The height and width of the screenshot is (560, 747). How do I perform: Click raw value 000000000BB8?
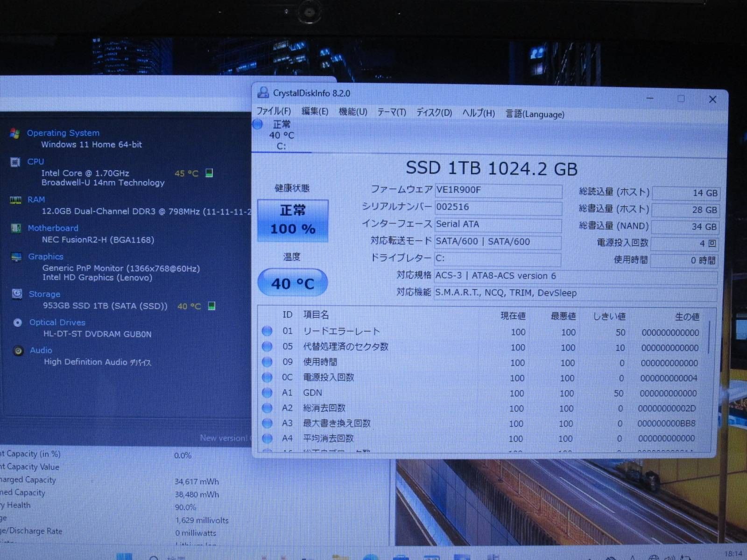[x=666, y=424]
